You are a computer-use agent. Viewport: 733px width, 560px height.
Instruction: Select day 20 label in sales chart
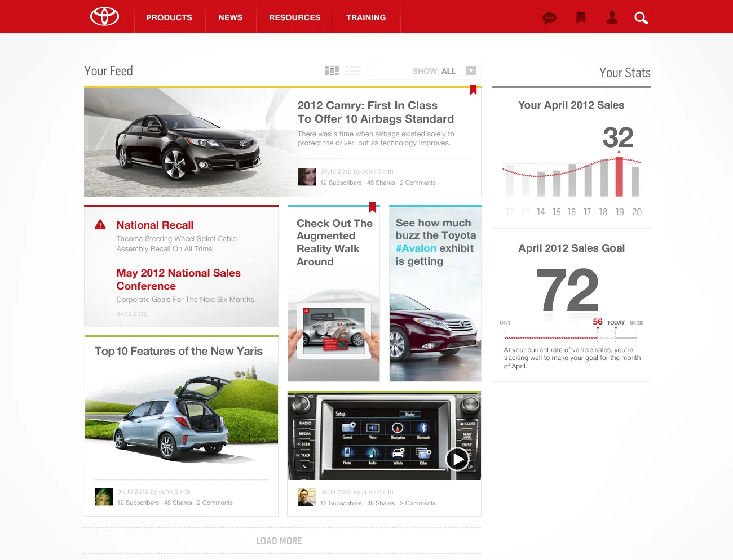click(637, 212)
